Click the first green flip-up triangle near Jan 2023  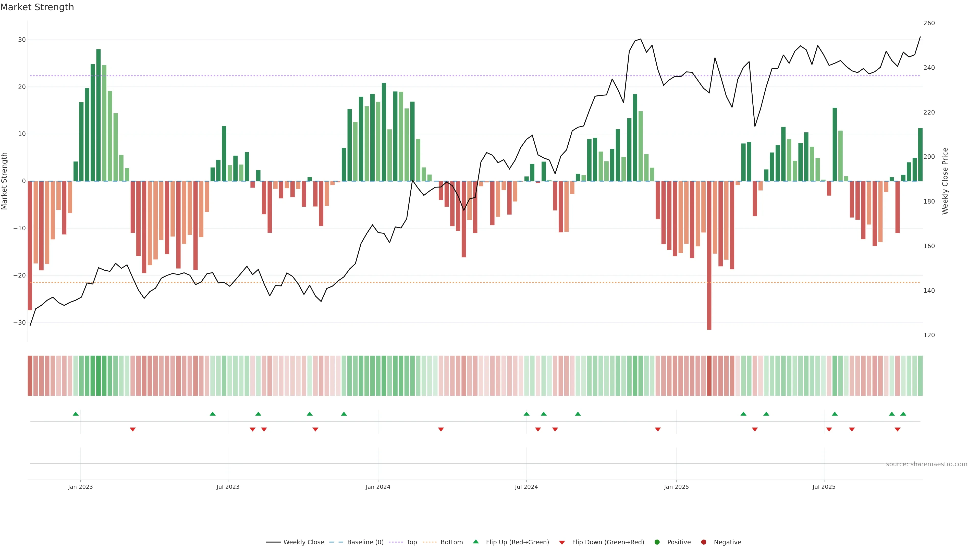click(76, 414)
